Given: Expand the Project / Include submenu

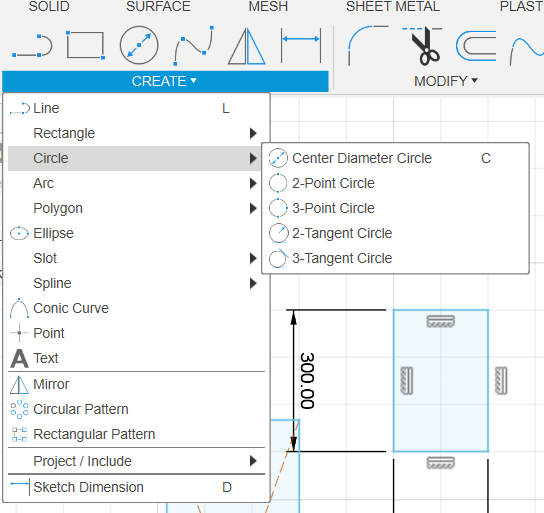Looking at the screenshot, I should tap(134, 461).
